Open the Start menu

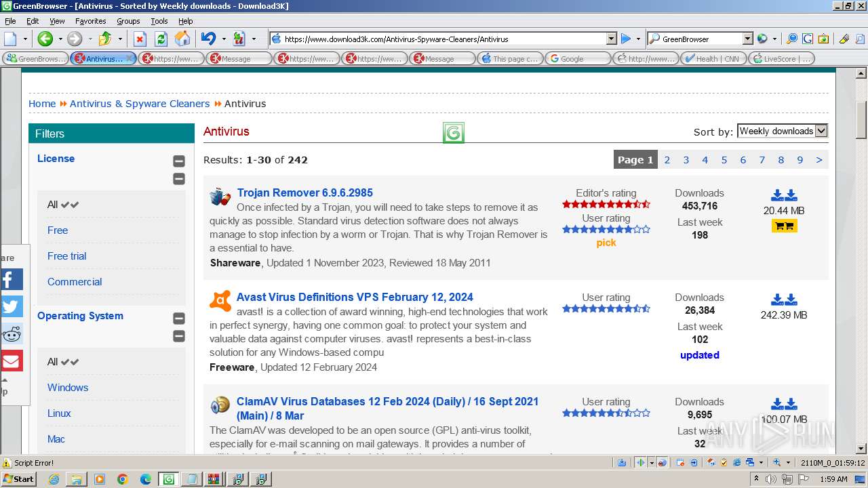click(18, 479)
